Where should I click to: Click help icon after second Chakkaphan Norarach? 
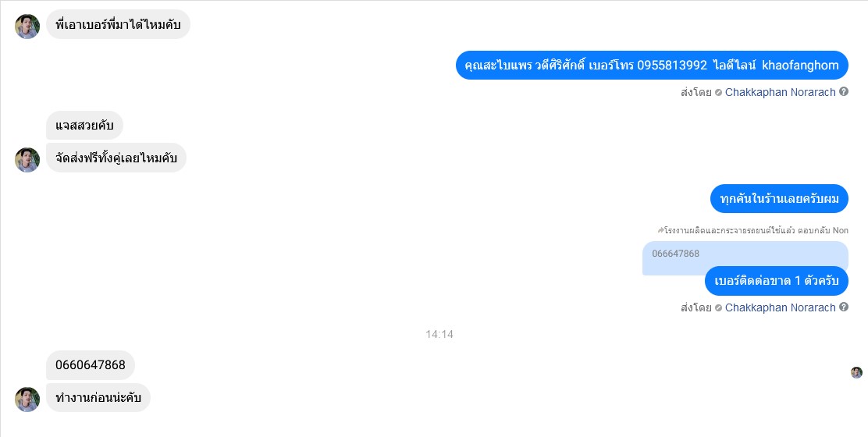click(x=844, y=307)
